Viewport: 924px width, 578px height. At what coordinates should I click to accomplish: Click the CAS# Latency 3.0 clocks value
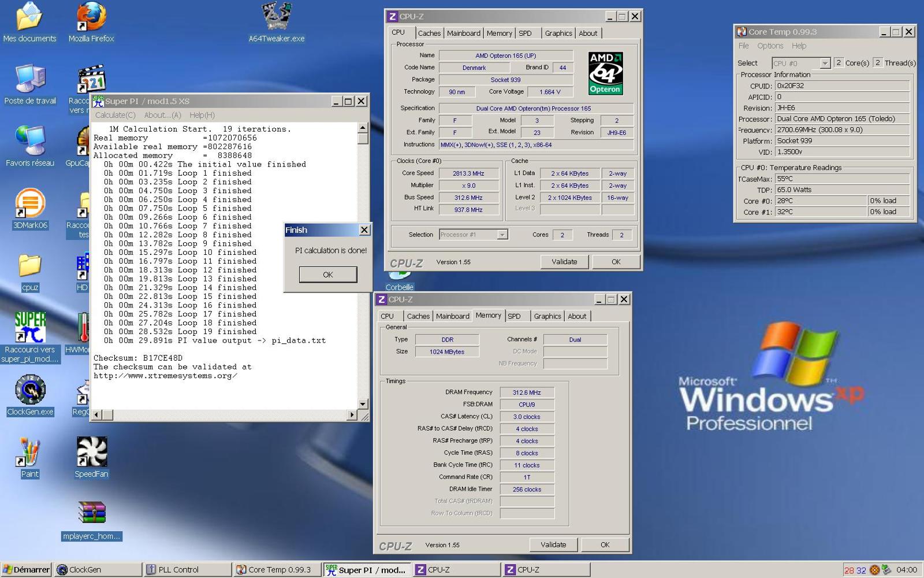pyautogui.click(x=527, y=417)
